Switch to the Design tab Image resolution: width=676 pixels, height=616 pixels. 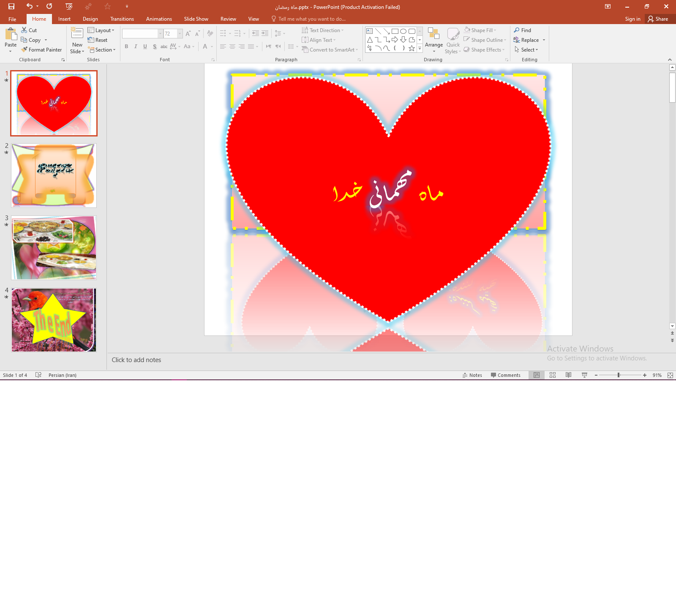[x=90, y=19]
